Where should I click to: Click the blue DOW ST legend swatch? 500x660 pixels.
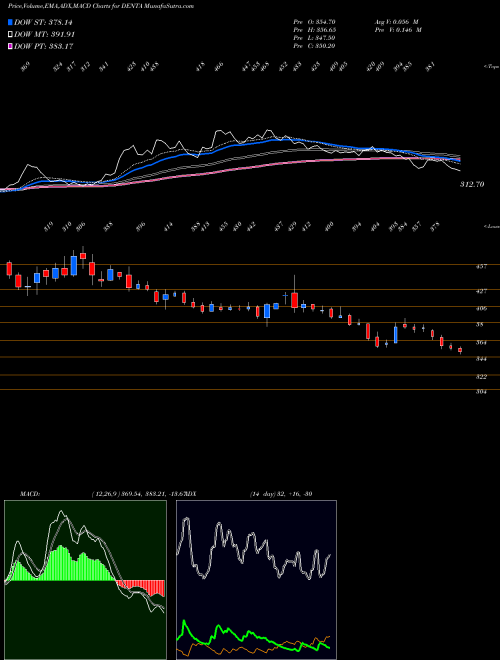point(10,22)
